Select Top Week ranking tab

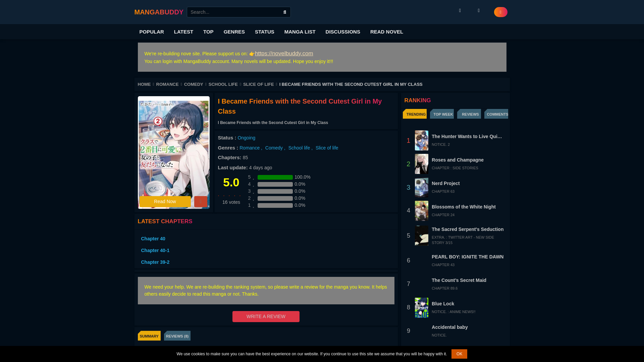[x=442, y=114]
